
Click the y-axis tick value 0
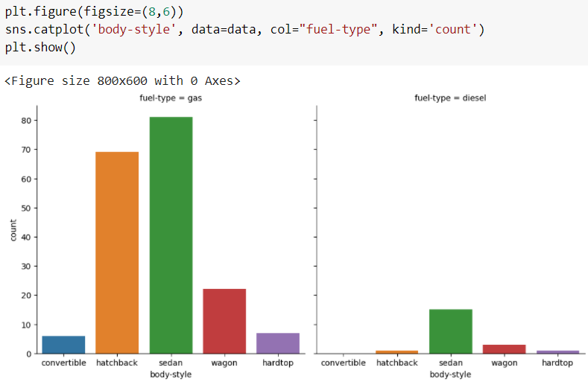pyautogui.click(x=28, y=354)
